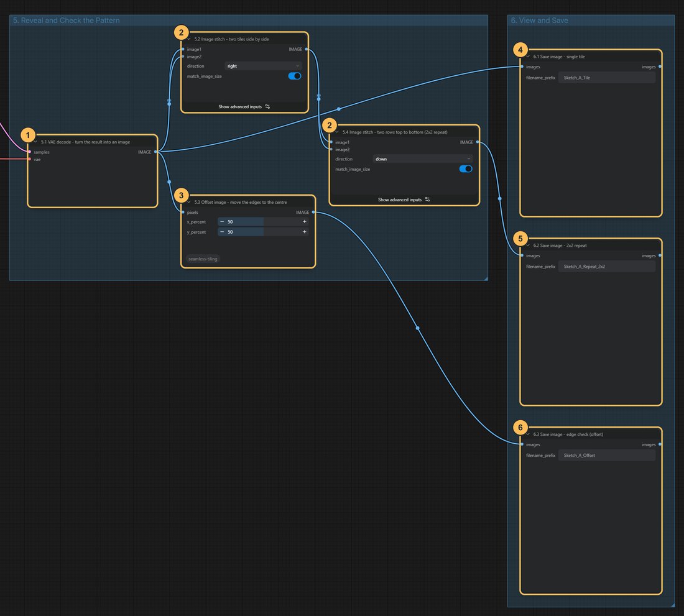
Task: Toggle match_image_size in 5.2 Image stitch
Action: pos(295,76)
